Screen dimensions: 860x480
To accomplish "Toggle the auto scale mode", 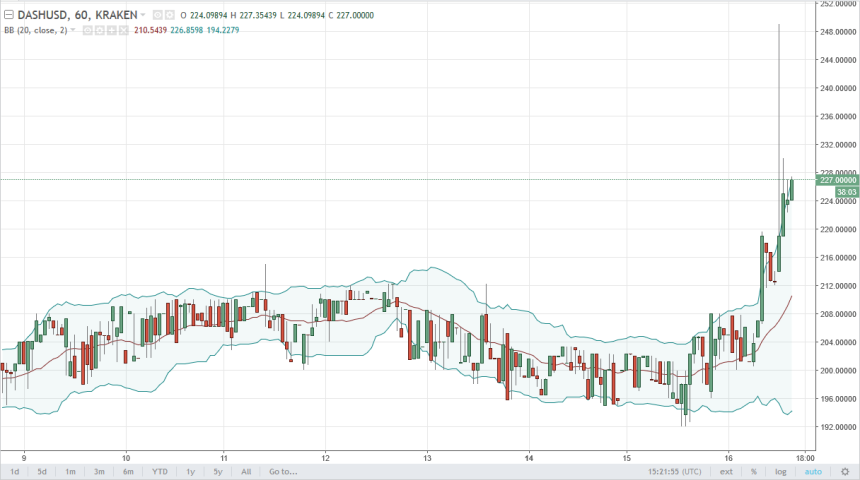I will (x=811, y=471).
